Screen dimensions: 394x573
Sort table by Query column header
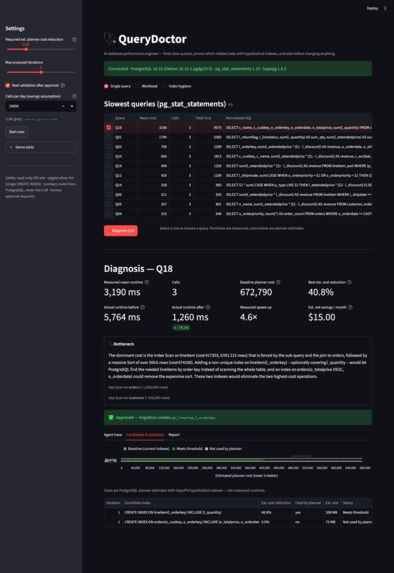(125, 118)
